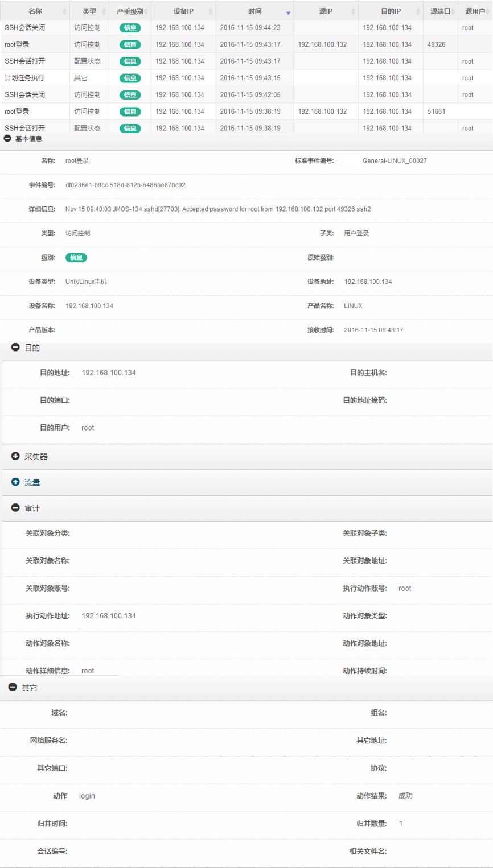Click the 源用户 column header
493x868 pixels.
475,11
